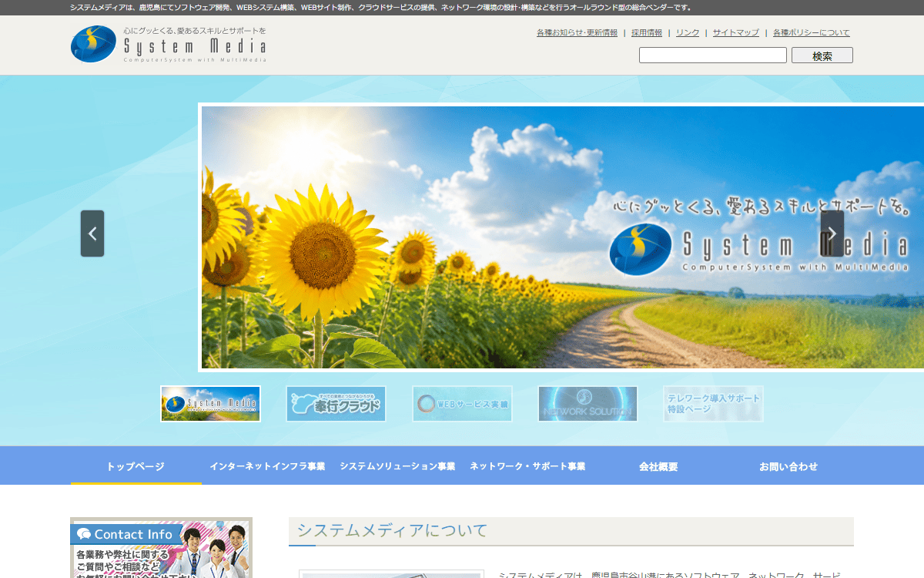The height and width of the screenshot is (578, 924).
Task: Open 各種ポリシーについて link
Action: pyautogui.click(x=812, y=32)
